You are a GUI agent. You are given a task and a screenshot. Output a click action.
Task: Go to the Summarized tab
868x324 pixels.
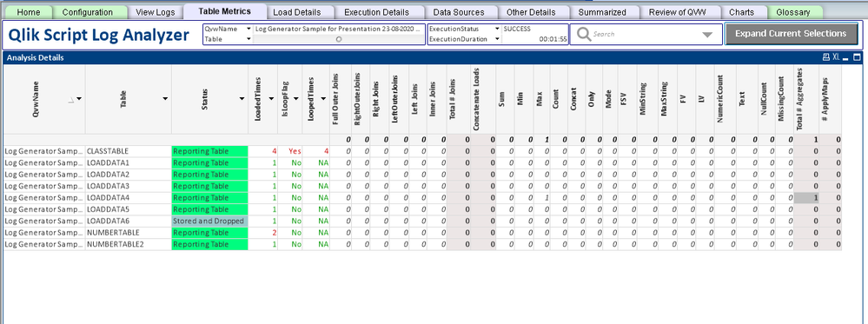click(x=602, y=12)
